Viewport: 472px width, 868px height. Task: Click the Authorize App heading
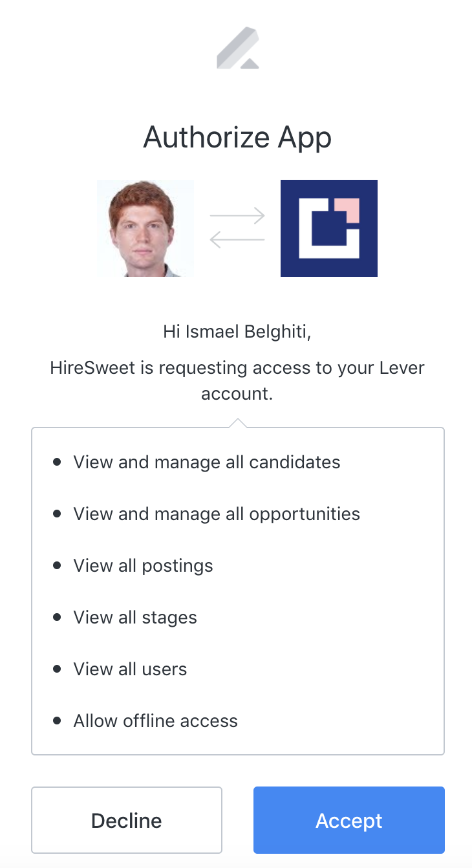pyautogui.click(x=237, y=137)
